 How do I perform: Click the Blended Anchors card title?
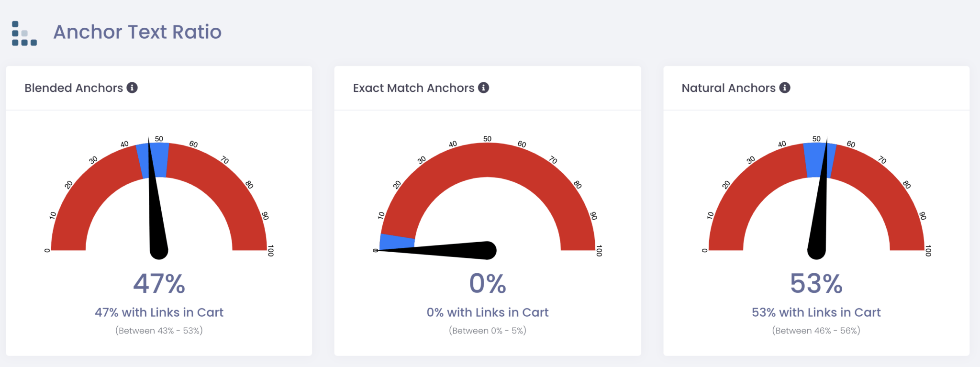[74, 88]
